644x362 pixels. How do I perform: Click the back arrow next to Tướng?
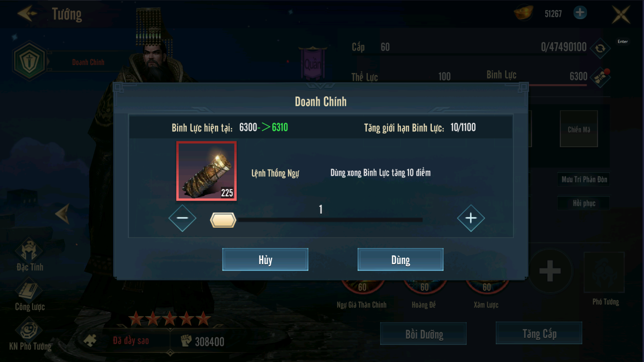pyautogui.click(x=27, y=14)
